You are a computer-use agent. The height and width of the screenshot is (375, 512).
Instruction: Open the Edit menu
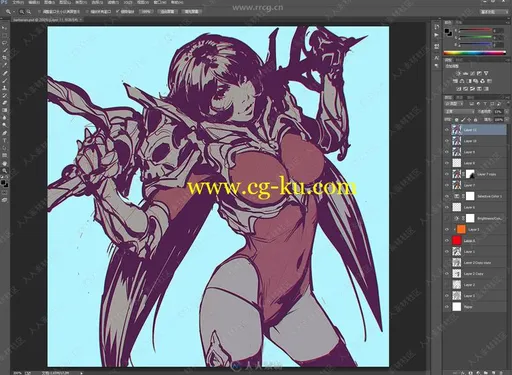34,2
